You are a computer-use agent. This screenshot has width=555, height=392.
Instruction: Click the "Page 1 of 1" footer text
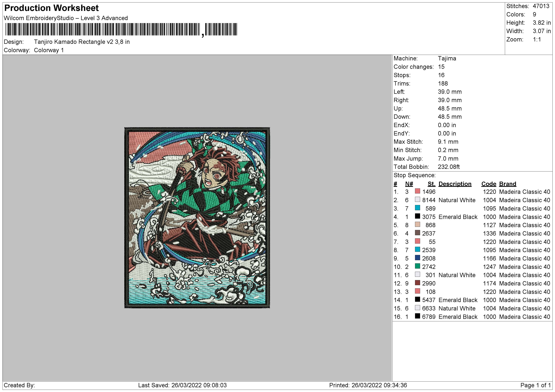[x=536, y=385]
